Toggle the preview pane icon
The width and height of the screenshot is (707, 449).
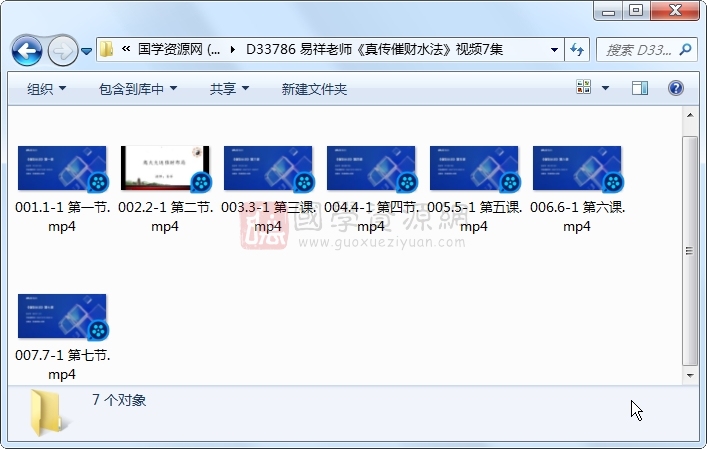tap(640, 88)
